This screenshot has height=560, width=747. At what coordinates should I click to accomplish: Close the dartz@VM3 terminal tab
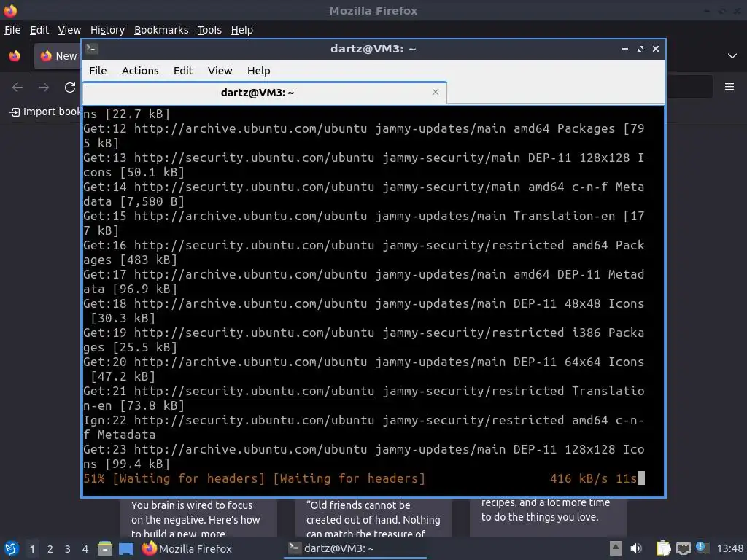click(435, 92)
